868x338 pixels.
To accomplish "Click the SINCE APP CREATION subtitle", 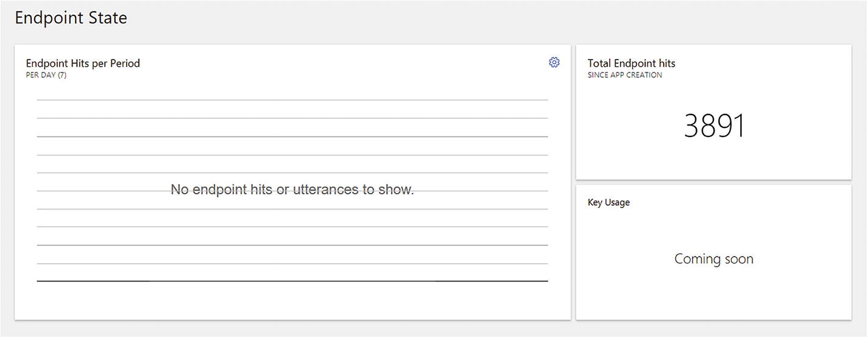I will click(x=624, y=75).
